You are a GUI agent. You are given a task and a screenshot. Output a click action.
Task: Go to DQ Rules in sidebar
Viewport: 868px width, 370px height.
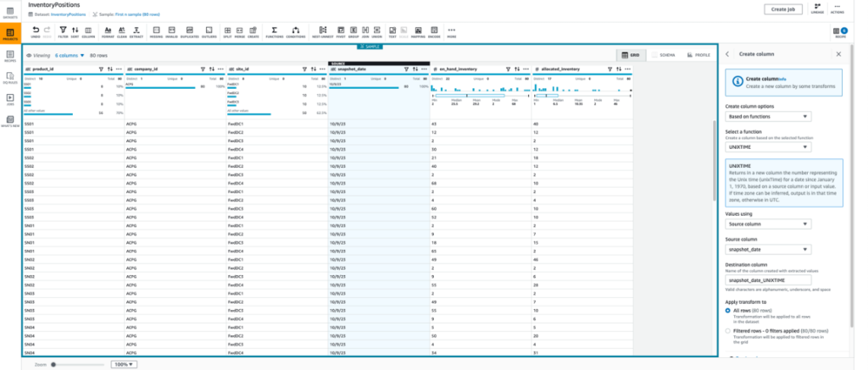pyautogui.click(x=10, y=77)
